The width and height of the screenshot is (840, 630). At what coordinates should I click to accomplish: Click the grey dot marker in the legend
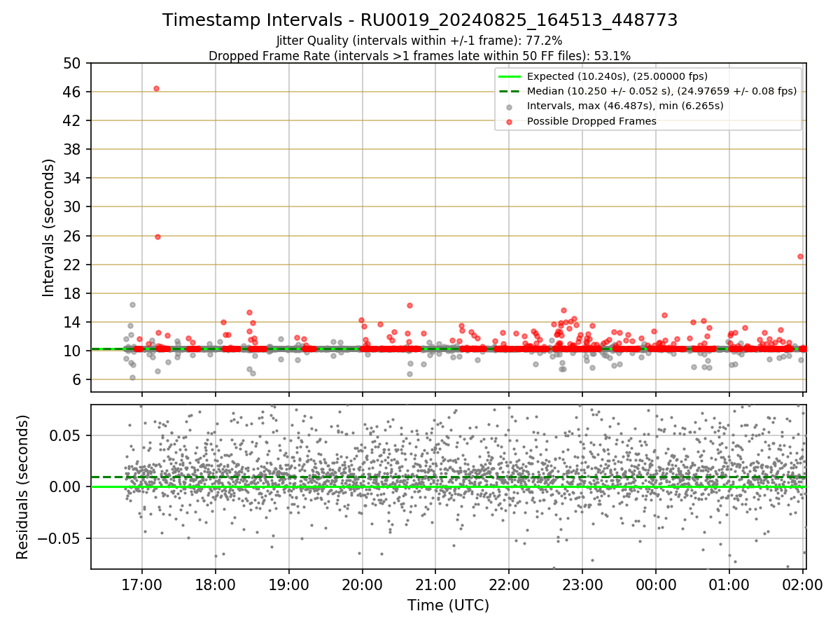coord(509,106)
